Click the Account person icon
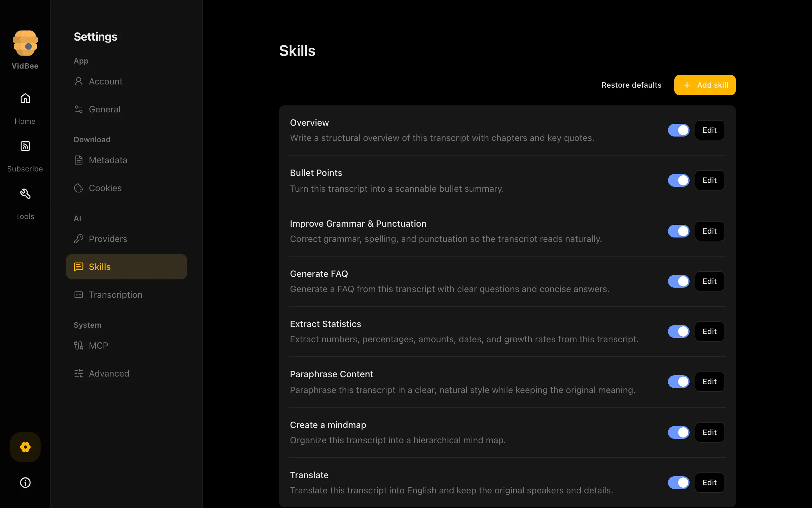Screen dimensions: 812x508 coord(79,81)
